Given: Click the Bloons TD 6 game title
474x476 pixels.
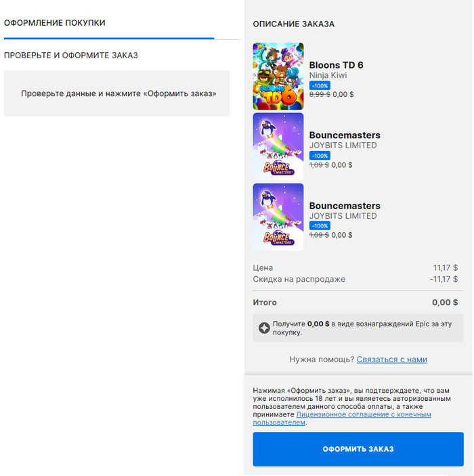Looking at the screenshot, I should coord(336,65).
